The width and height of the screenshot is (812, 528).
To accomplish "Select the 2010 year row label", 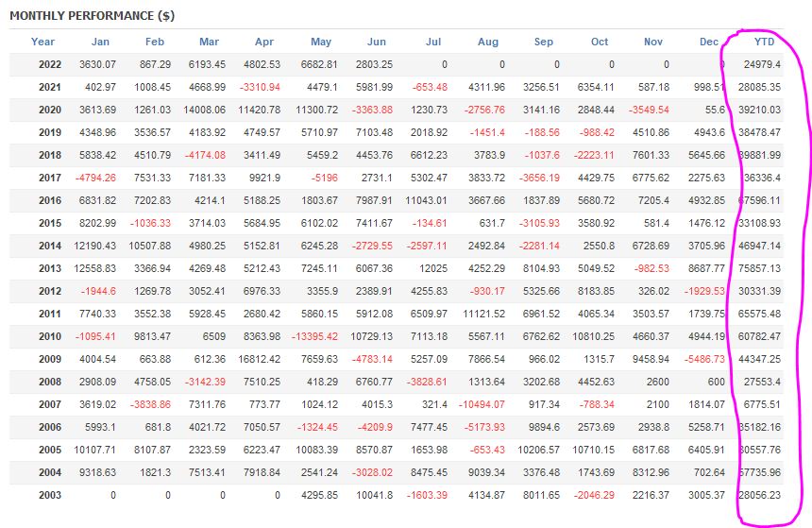I will pos(50,337).
